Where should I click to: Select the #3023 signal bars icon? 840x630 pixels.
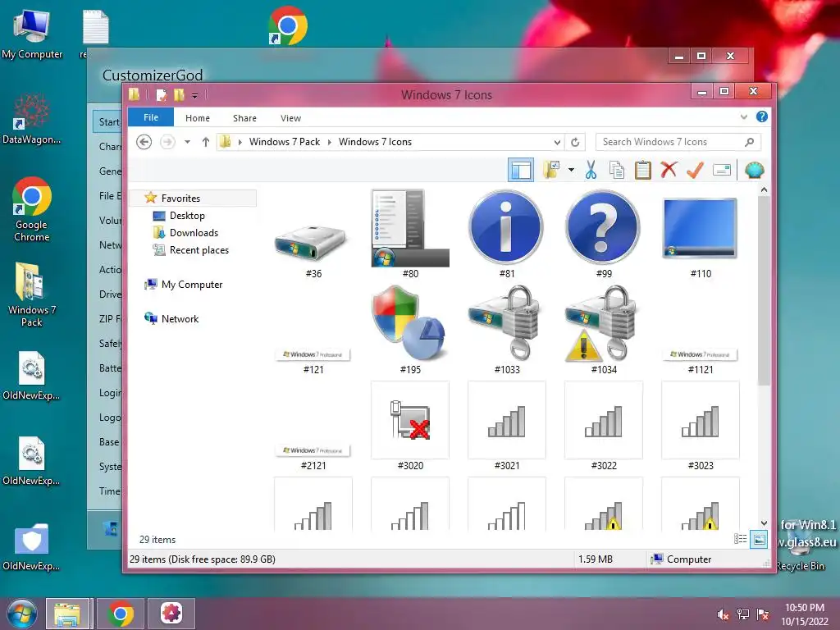(x=701, y=426)
